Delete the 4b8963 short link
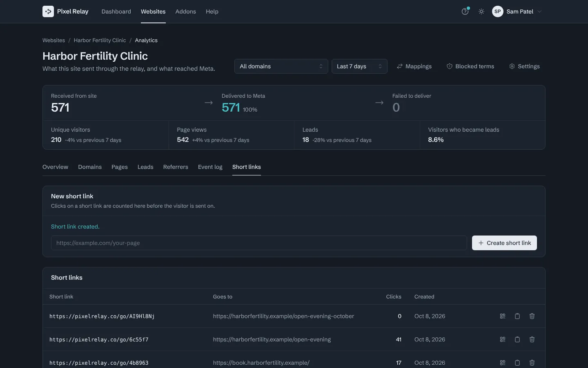This screenshot has height=368, width=588. click(532, 363)
